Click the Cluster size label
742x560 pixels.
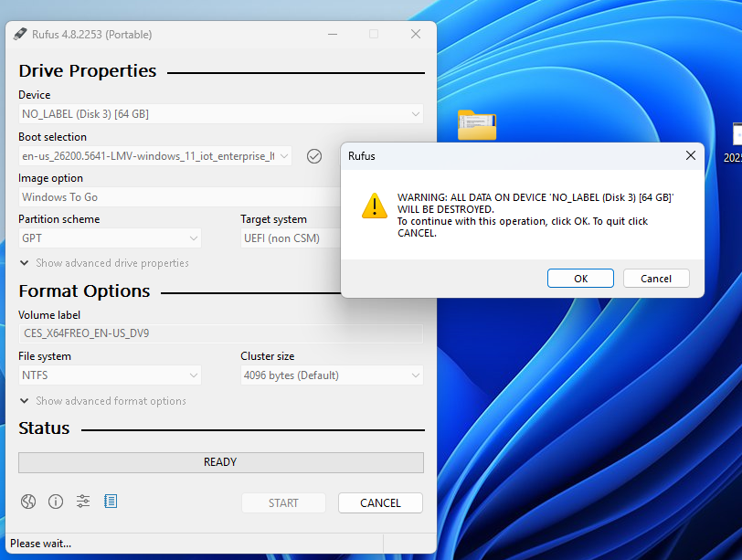(268, 356)
